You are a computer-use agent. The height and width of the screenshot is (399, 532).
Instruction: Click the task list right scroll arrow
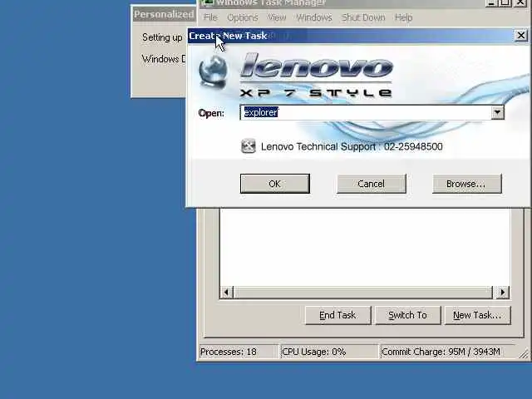pos(502,292)
